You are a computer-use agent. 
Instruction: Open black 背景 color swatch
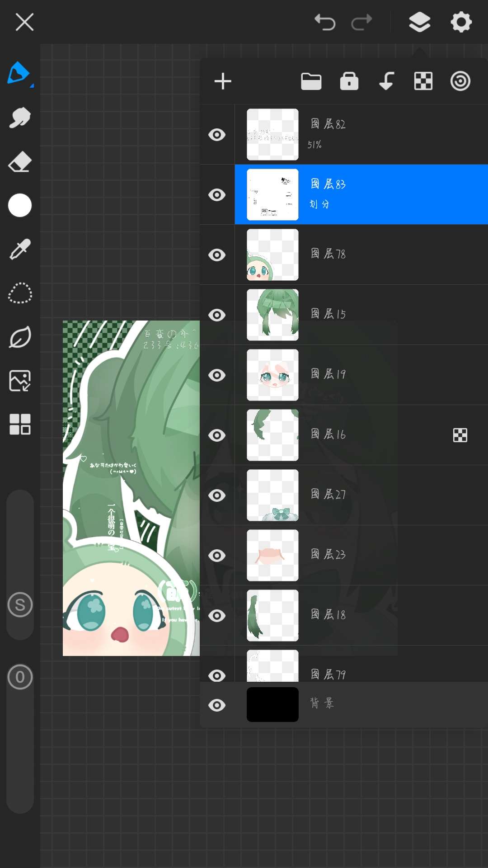[x=272, y=705]
